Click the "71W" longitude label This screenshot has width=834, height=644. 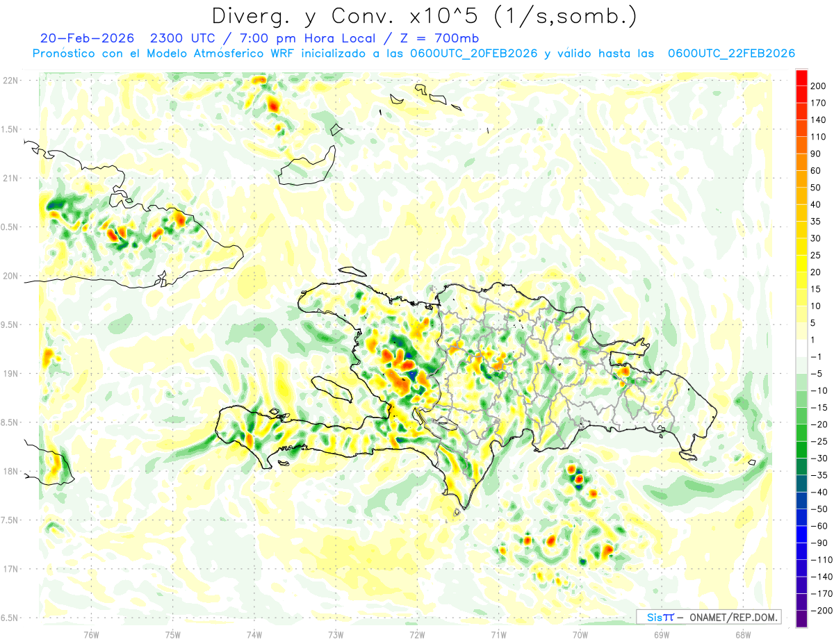(498, 634)
